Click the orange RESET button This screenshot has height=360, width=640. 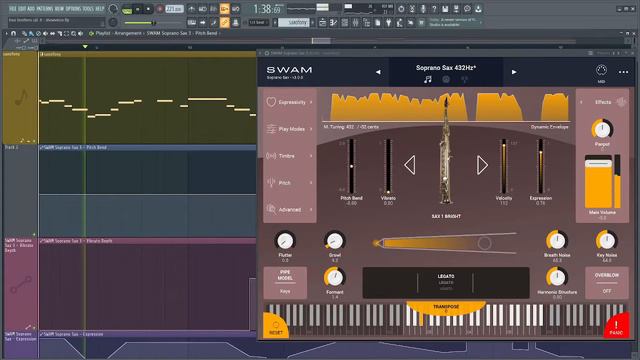[x=276, y=326]
